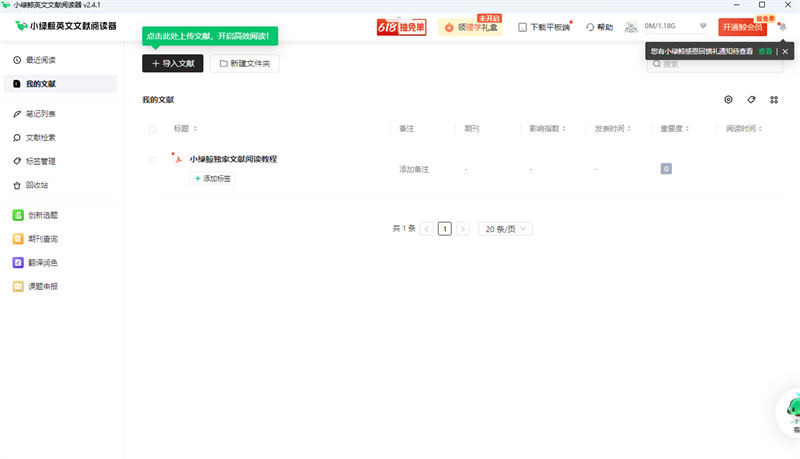This screenshot has width=800, height=459.
Task: Click the diamond membership icon
Action: click(x=703, y=26)
